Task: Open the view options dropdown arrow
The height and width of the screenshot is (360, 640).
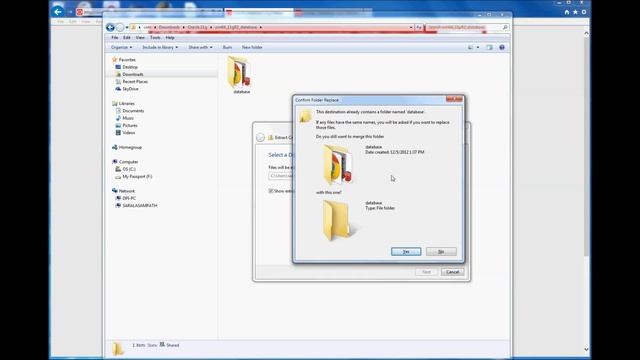Action: 478,47
